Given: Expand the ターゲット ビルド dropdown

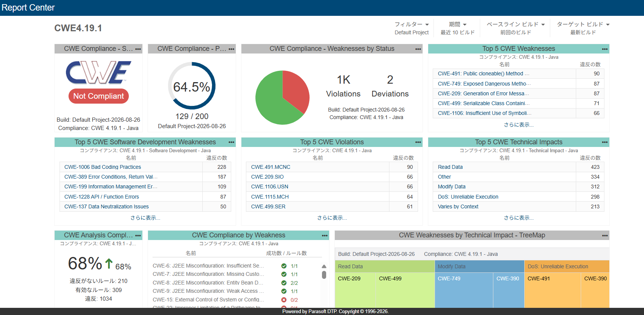Looking at the screenshot, I should (x=583, y=24).
